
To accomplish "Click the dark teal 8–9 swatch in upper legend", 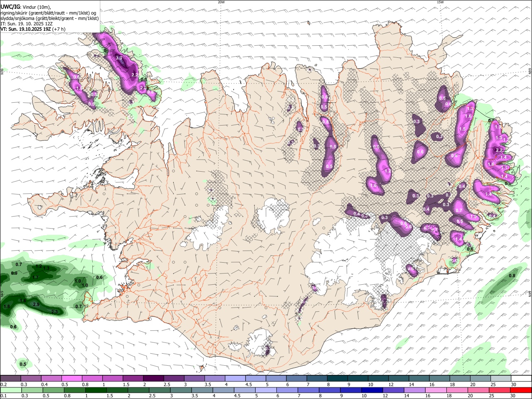I will [337, 379].
